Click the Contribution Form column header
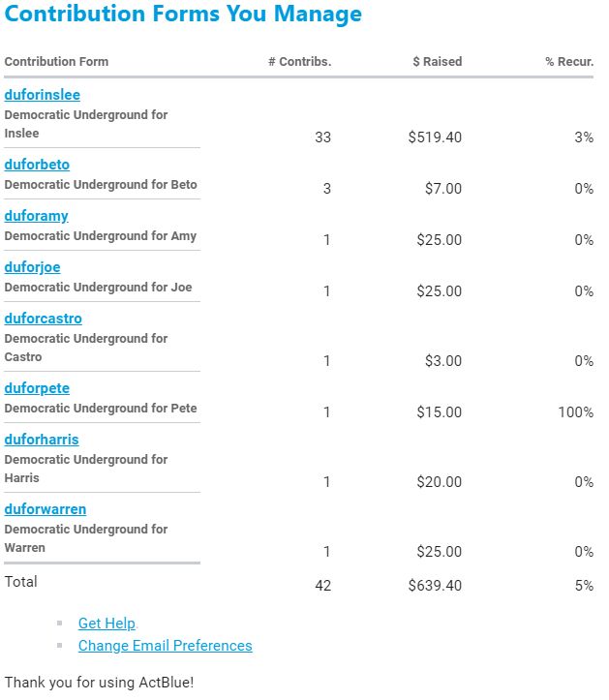609x700 pixels. click(56, 62)
